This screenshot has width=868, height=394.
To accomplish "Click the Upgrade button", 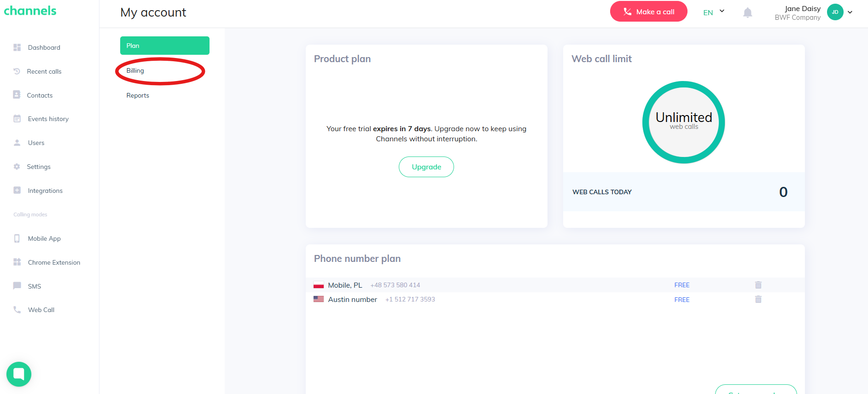I will [426, 167].
